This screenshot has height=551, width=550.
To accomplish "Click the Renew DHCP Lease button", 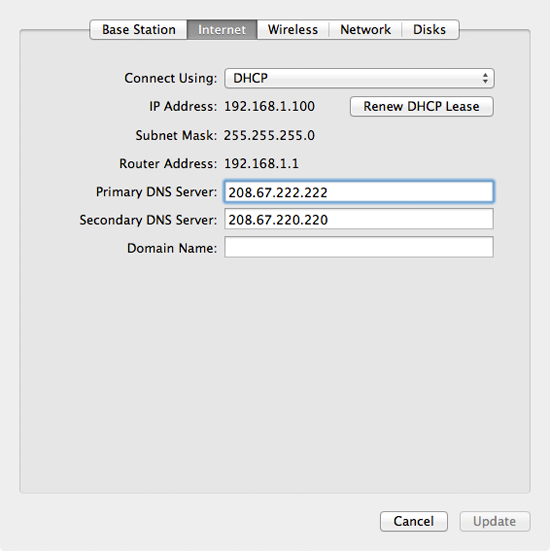I will (421, 106).
